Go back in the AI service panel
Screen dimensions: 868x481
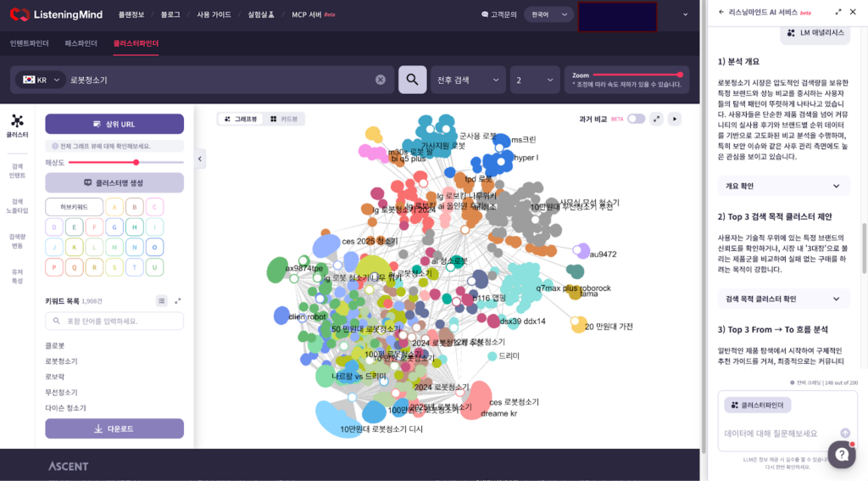(721, 12)
